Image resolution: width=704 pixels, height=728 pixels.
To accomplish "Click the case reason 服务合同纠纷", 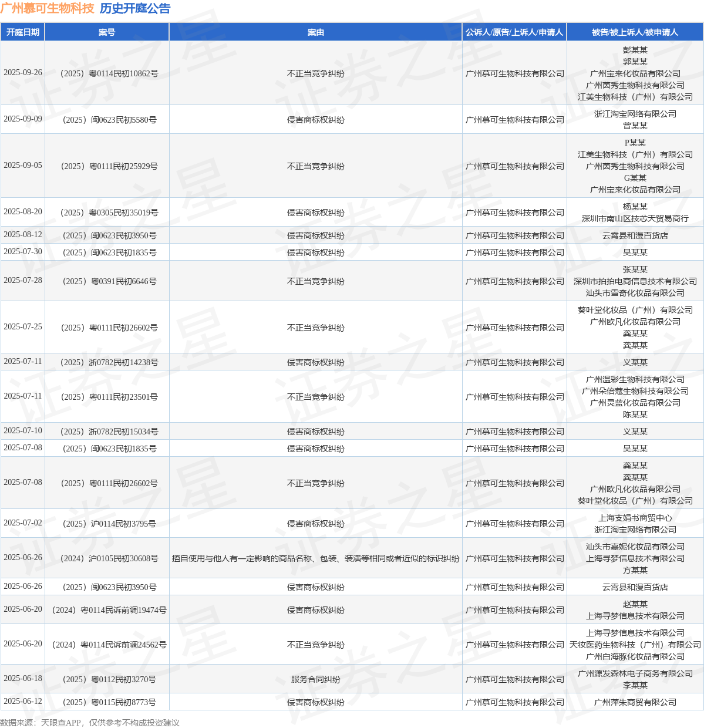I will click(x=316, y=679).
